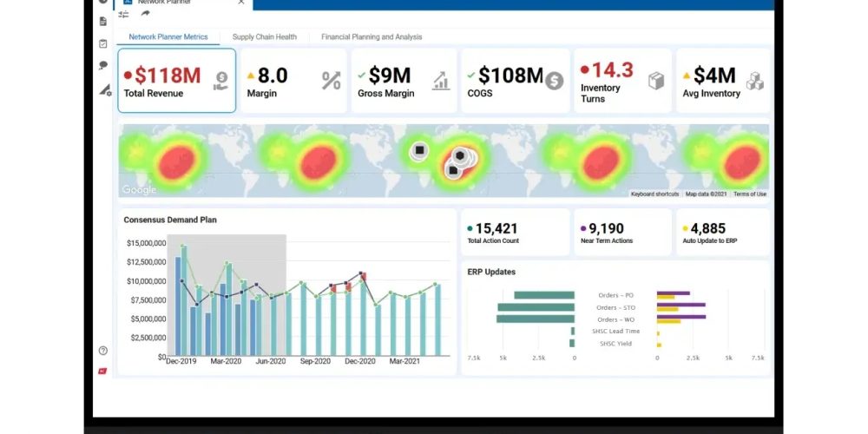Click the Terms of Use map link
868x434 pixels.
[750, 194]
